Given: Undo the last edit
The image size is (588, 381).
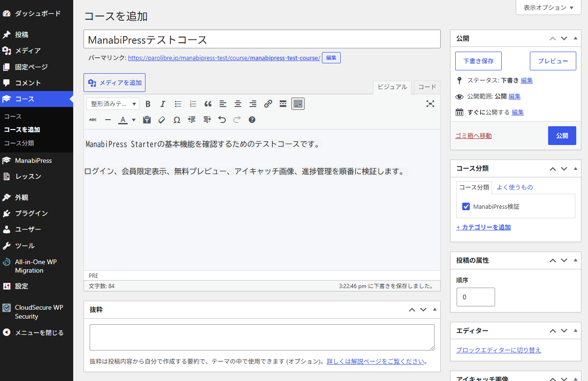Looking at the screenshot, I should click(222, 120).
